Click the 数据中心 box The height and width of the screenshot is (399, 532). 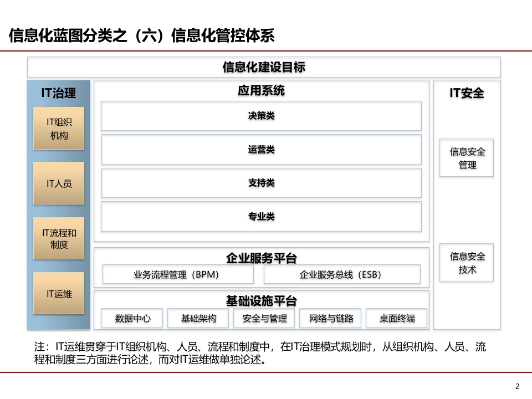pos(132,318)
